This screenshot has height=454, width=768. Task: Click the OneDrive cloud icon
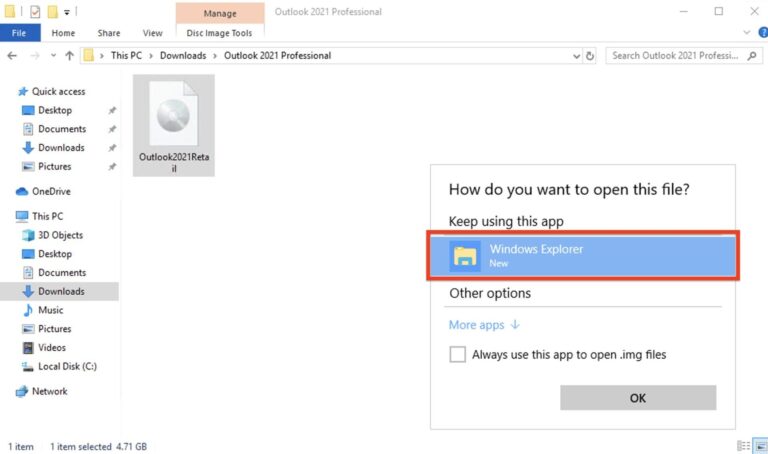(x=22, y=191)
